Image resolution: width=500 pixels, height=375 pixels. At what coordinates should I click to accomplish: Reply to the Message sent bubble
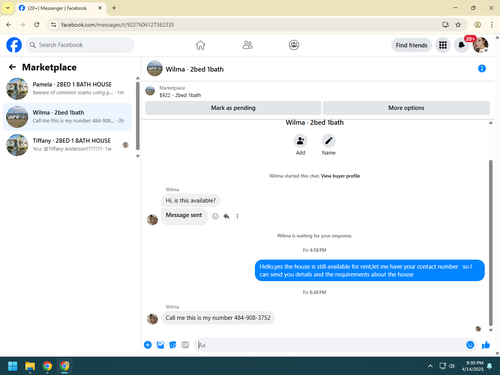coord(226,216)
